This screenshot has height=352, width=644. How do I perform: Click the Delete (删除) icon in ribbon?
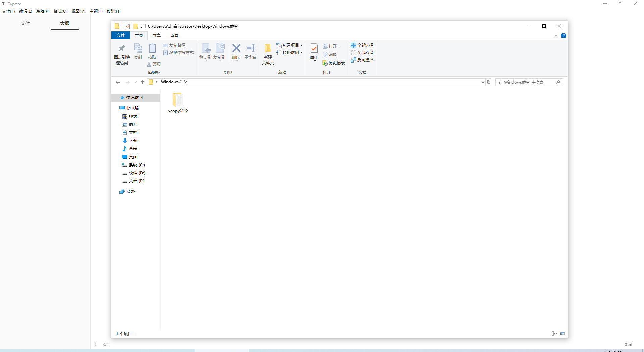coord(236,49)
